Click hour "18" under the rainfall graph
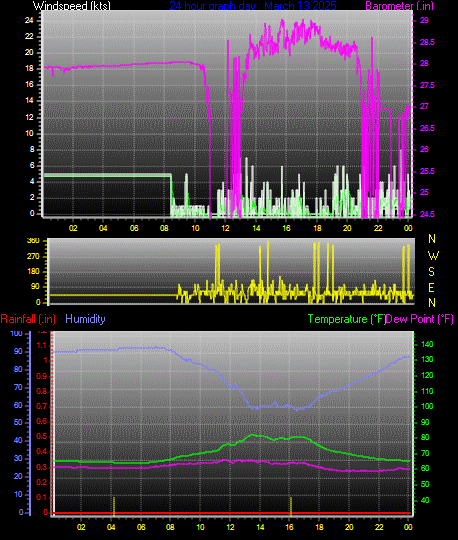Screen dimensions: 458x540 (x=319, y=527)
